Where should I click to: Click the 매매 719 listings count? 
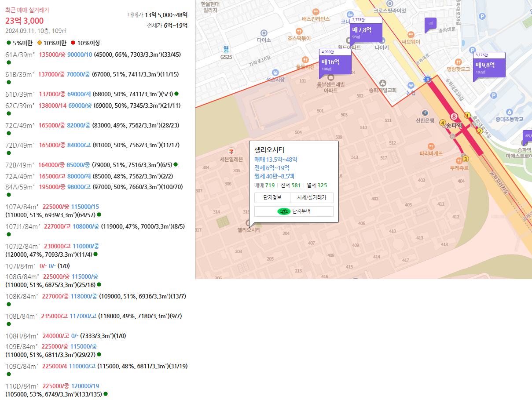264,185
